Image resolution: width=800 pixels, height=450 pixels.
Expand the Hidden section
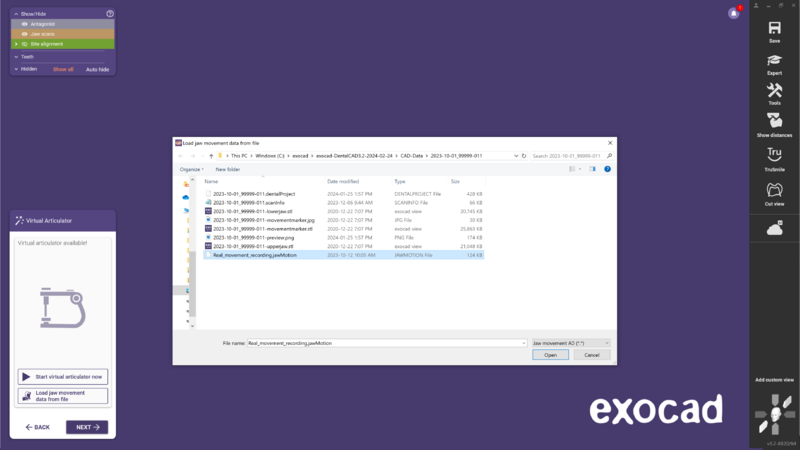tap(16, 69)
